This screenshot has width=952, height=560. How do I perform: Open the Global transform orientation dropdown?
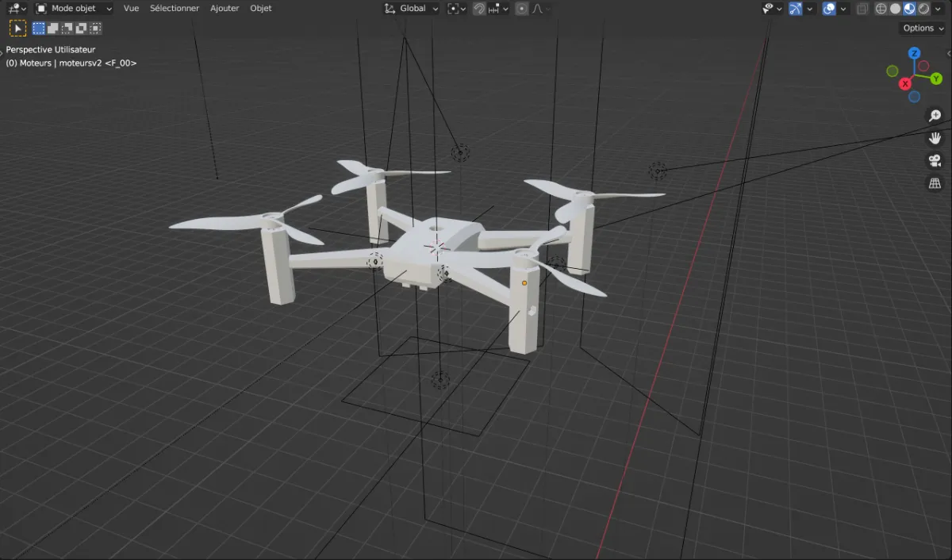click(x=411, y=8)
